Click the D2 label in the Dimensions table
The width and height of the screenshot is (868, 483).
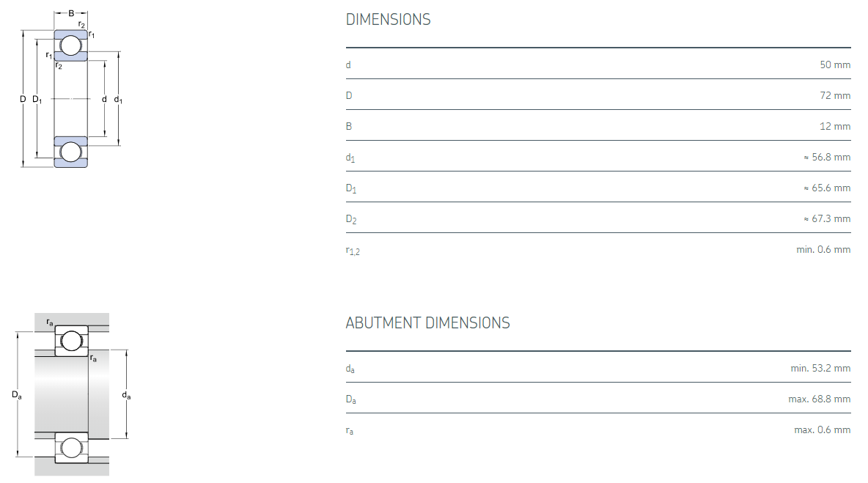(351, 219)
